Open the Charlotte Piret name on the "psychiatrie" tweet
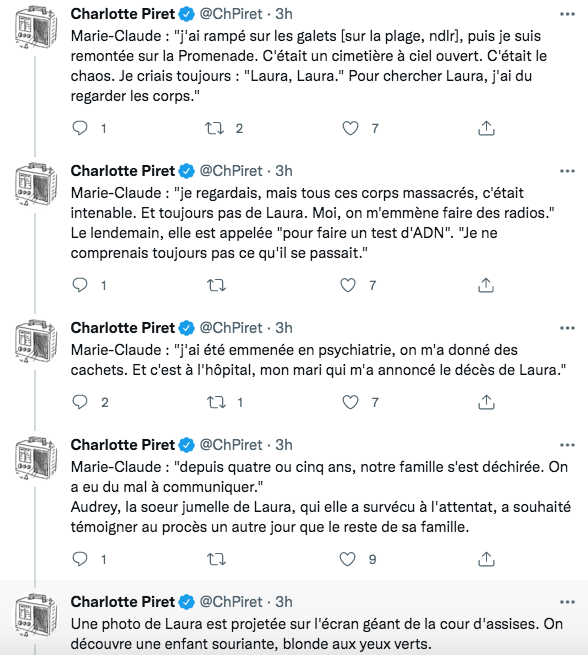Viewport: 588px width, 655px height. (x=123, y=328)
